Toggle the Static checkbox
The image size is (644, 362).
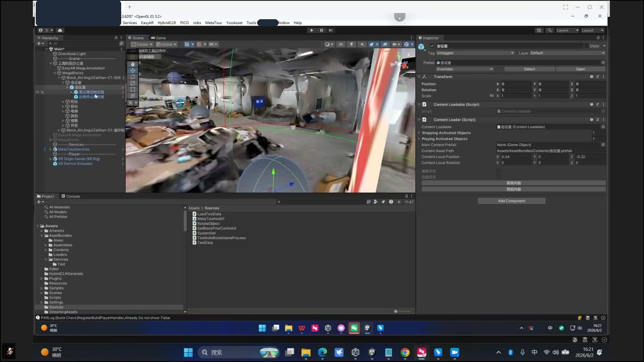587,46
